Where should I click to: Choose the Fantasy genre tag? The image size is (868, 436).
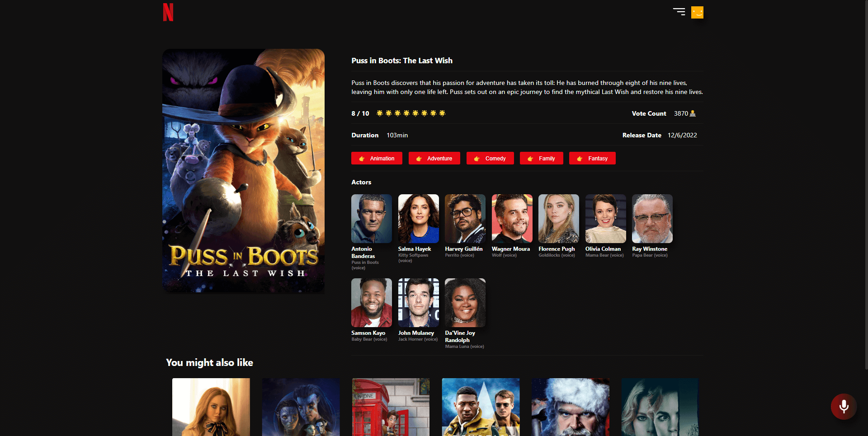pos(592,159)
